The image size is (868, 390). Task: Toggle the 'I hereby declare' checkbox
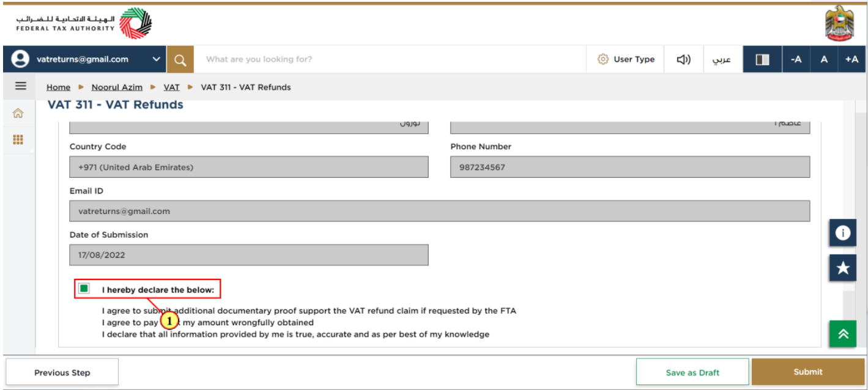(84, 289)
